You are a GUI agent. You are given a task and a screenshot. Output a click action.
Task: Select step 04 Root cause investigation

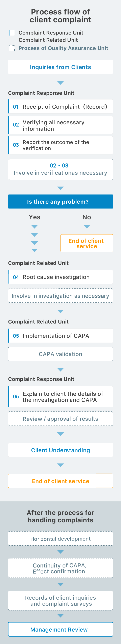[60, 277]
